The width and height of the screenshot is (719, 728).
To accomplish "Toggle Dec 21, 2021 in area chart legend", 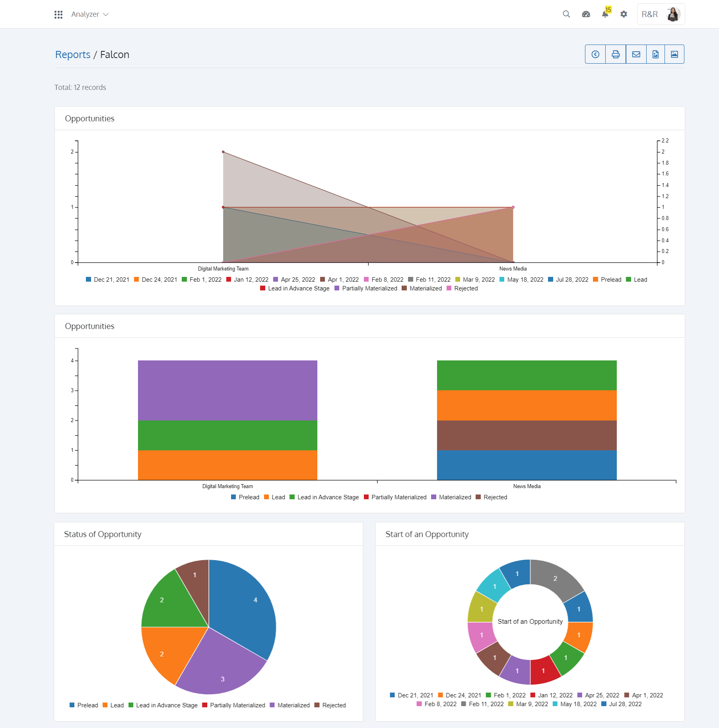I will coord(107,280).
